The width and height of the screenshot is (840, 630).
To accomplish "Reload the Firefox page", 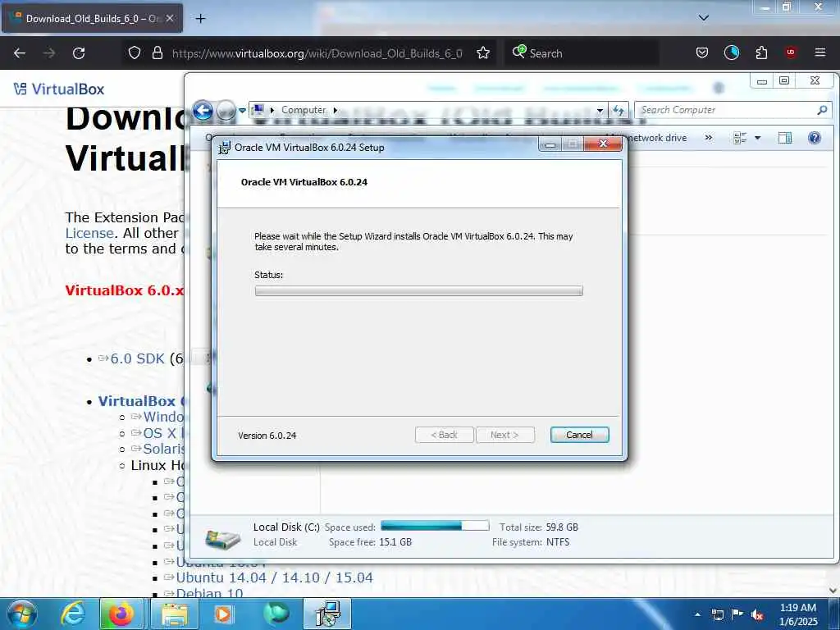I will point(79,53).
